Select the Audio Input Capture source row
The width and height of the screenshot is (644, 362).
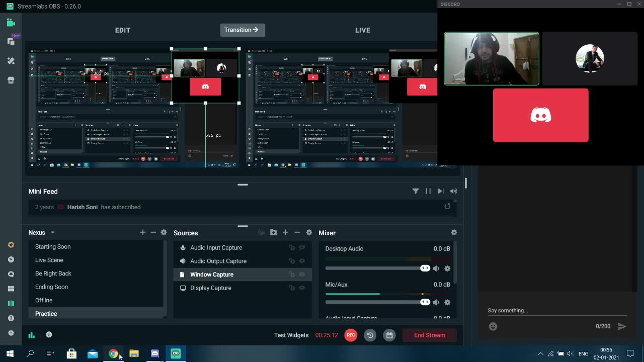(x=243, y=247)
